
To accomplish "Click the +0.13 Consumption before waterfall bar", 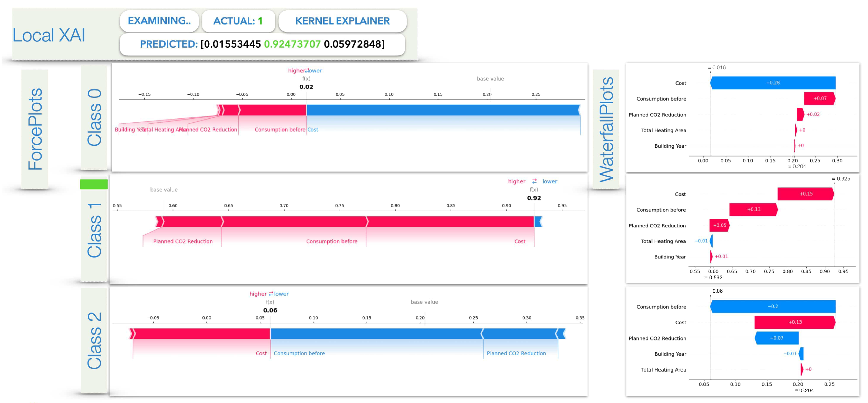I will (x=753, y=209).
